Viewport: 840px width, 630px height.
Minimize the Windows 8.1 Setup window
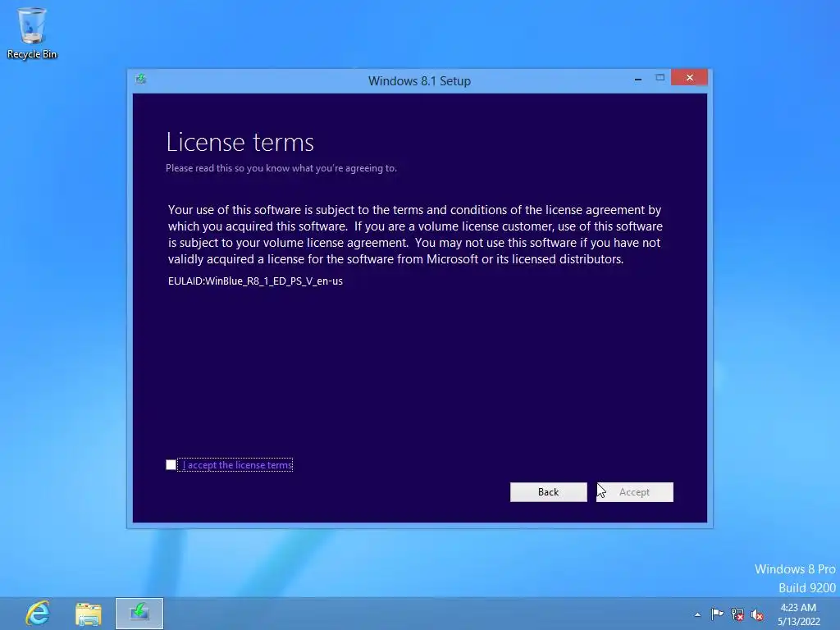point(638,79)
